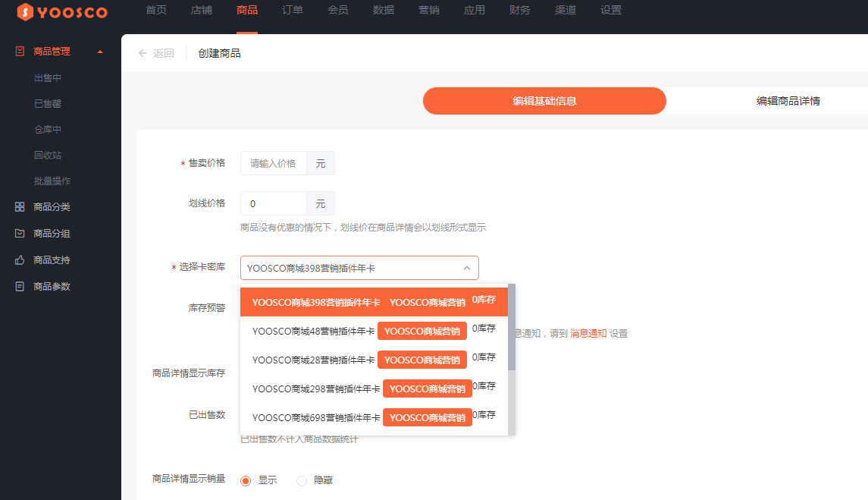Viewport: 868px width, 500px height.
Task: Go to 批量操作 in sidebar
Action: coord(52,181)
